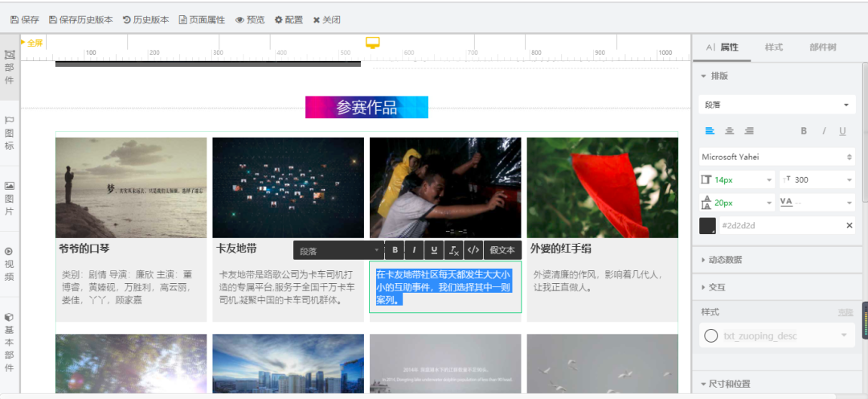868x399 pixels.
Task: Switch to the 部件树 component tree tab
Action: click(x=823, y=47)
